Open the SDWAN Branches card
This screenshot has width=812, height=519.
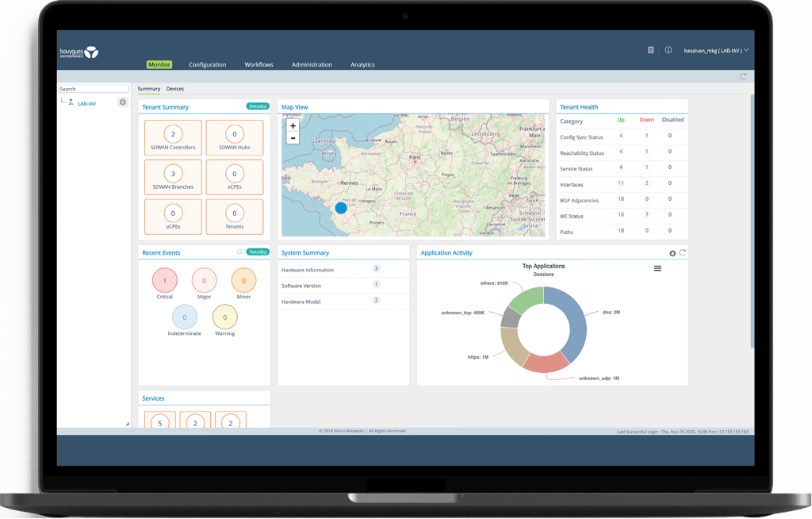coord(173,177)
